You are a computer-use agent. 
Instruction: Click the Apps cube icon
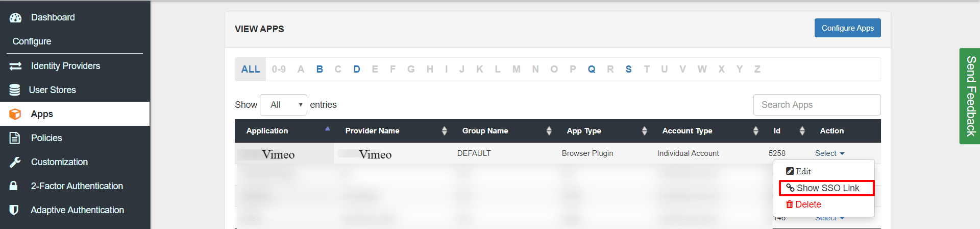click(15, 114)
